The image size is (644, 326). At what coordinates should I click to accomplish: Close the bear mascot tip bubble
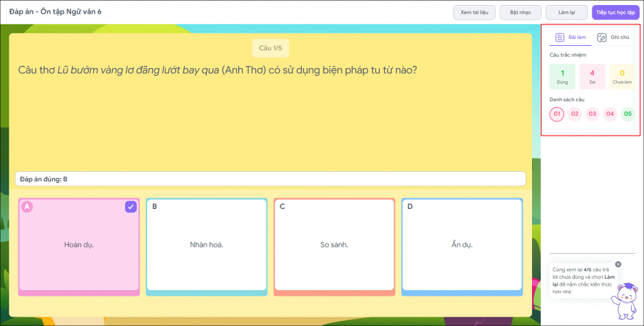tap(618, 264)
